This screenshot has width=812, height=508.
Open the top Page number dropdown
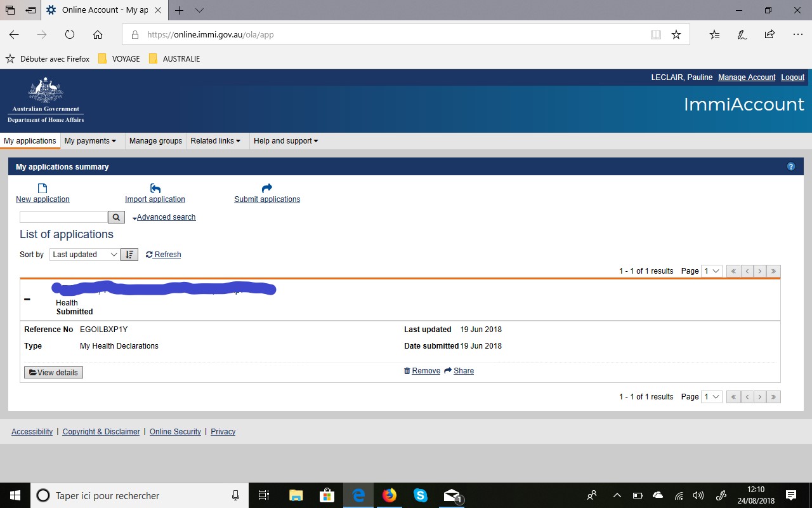pyautogui.click(x=712, y=271)
